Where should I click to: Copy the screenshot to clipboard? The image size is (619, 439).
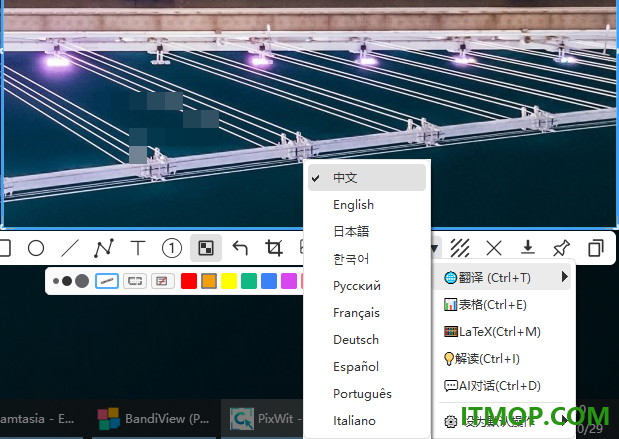coord(596,248)
